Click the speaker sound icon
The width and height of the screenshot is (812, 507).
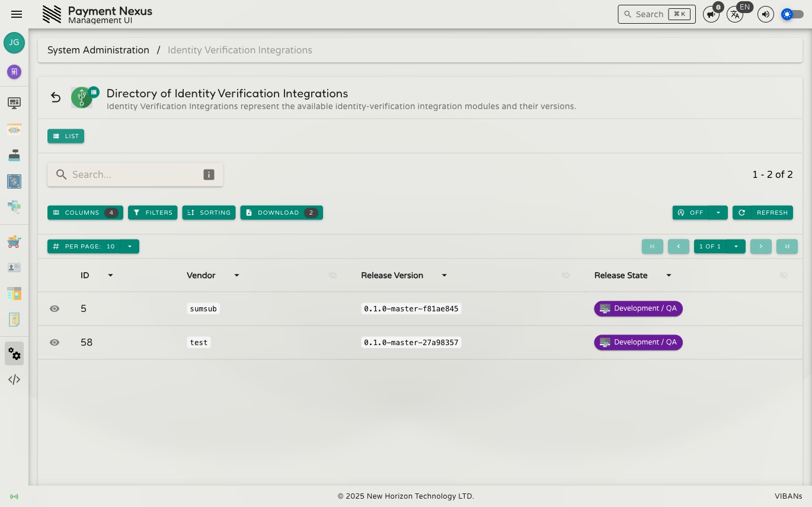click(x=766, y=14)
